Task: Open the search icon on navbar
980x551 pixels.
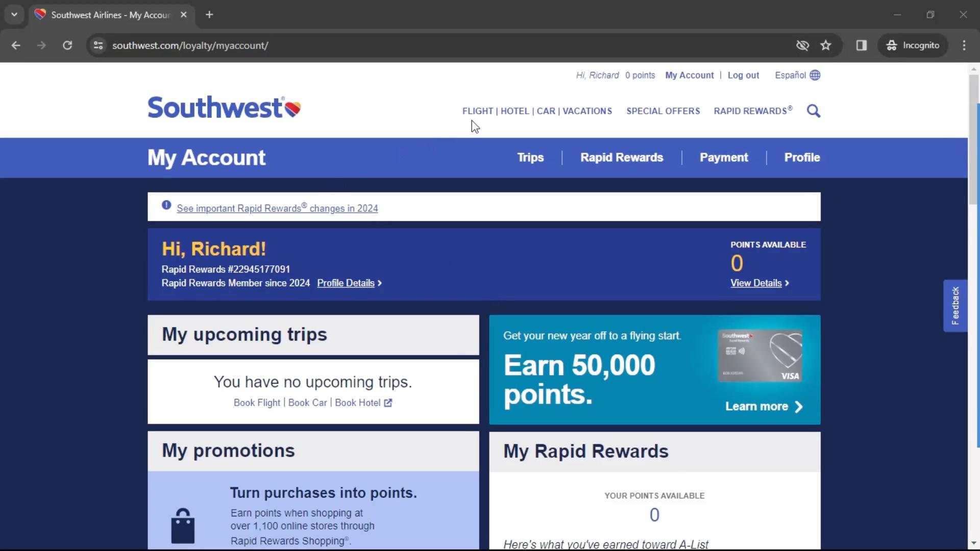Action: tap(813, 111)
